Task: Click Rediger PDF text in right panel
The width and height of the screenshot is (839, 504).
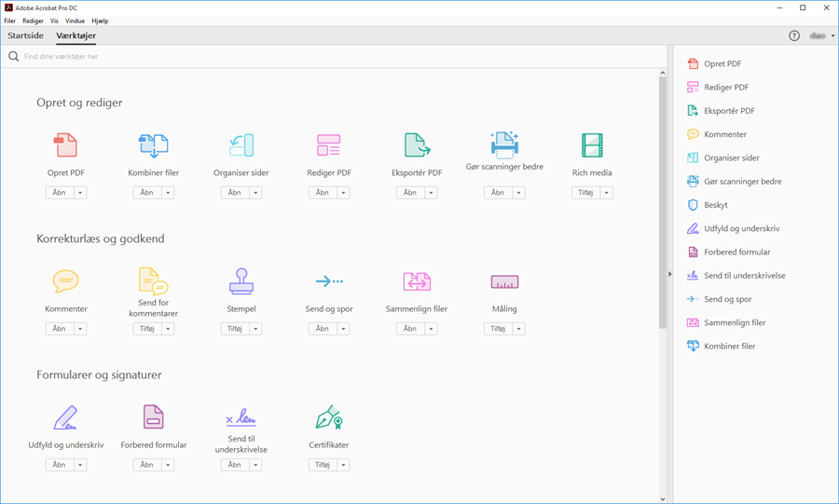Action: [x=726, y=88]
